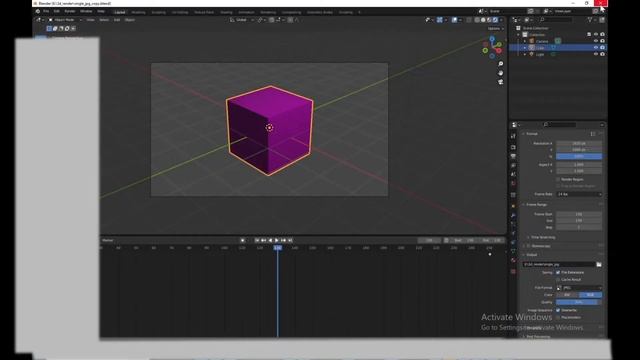
Task: Switch to wireframe viewport shading
Action: pos(477,20)
